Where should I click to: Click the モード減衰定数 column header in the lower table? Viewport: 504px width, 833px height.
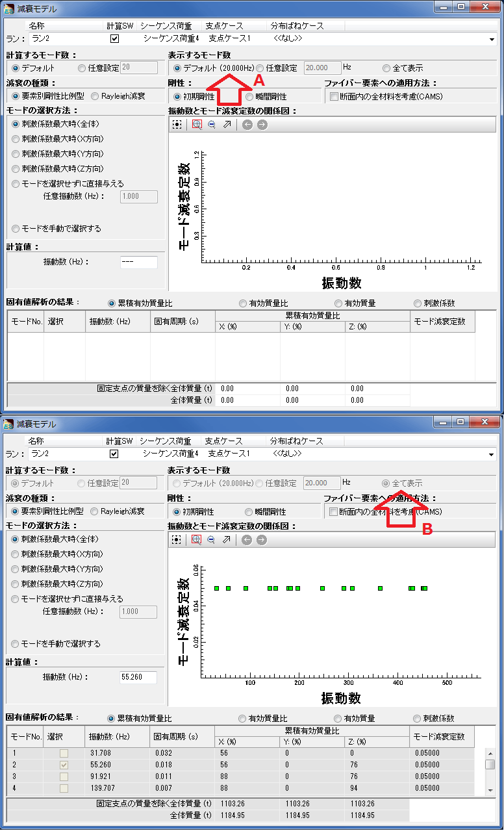click(x=442, y=736)
